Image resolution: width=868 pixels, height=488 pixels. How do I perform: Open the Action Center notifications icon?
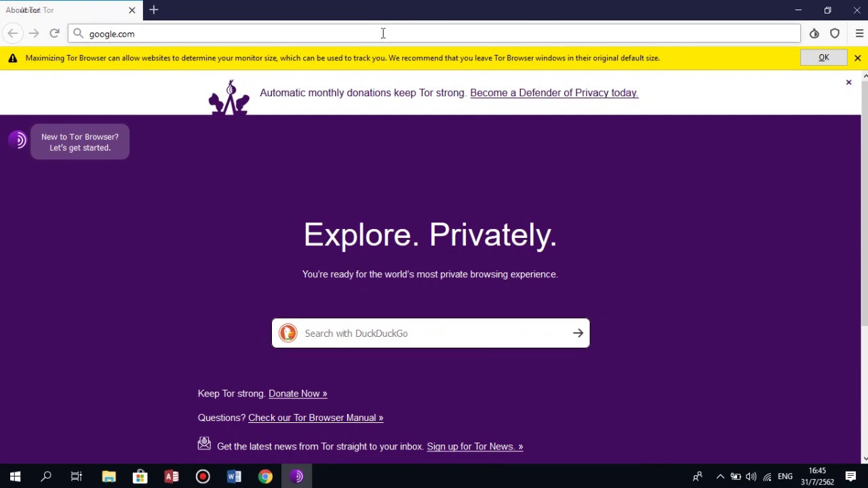[851, 476]
